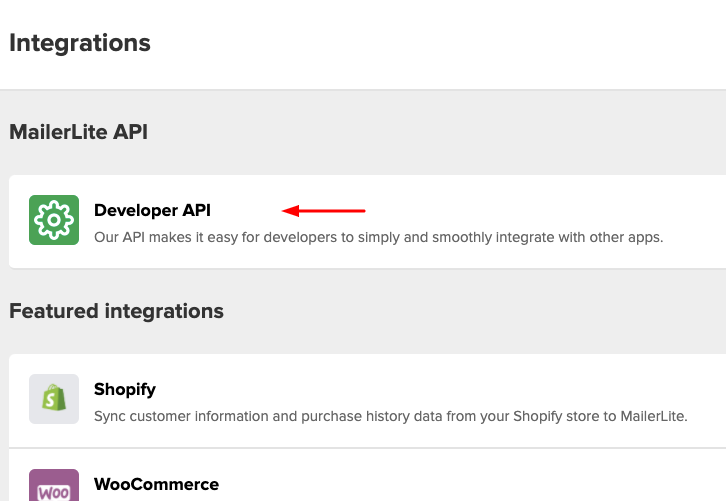Open the Shopify integration title
Viewport: 726px width, 501px height.
point(125,389)
